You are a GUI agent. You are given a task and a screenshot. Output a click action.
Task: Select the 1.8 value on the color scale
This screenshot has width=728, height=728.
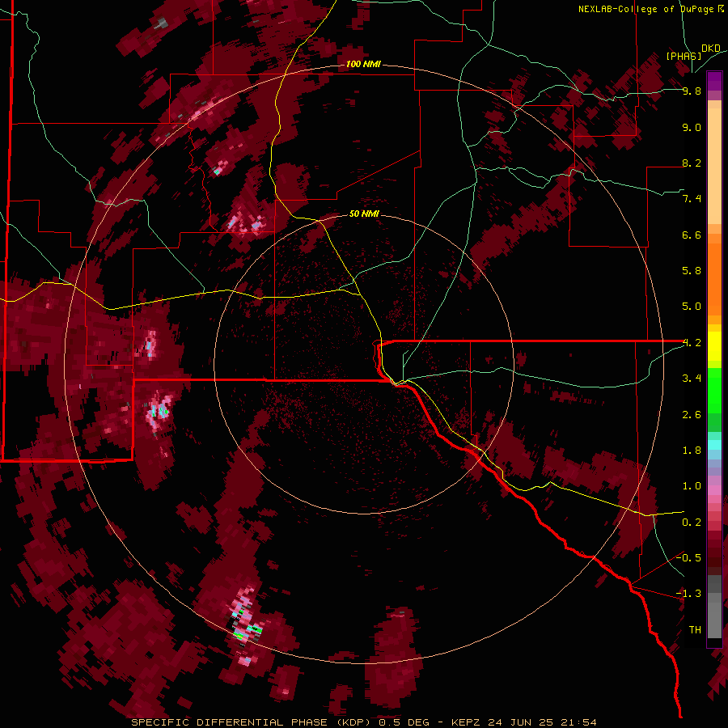(692, 451)
